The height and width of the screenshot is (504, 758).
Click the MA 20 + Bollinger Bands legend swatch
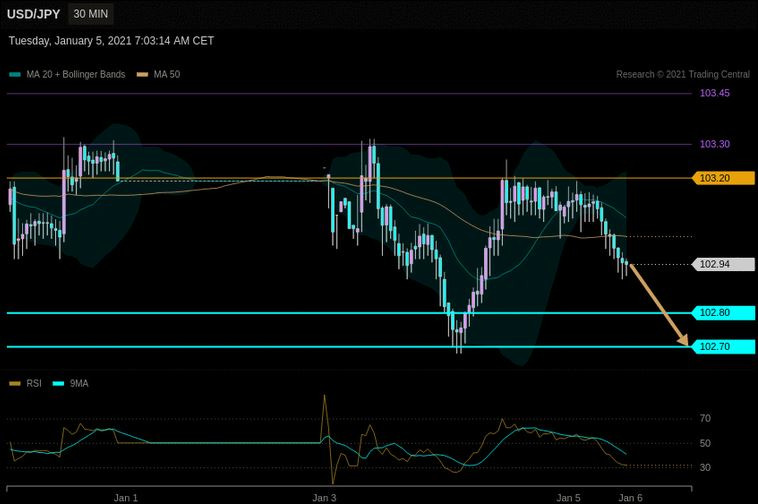coord(15,74)
